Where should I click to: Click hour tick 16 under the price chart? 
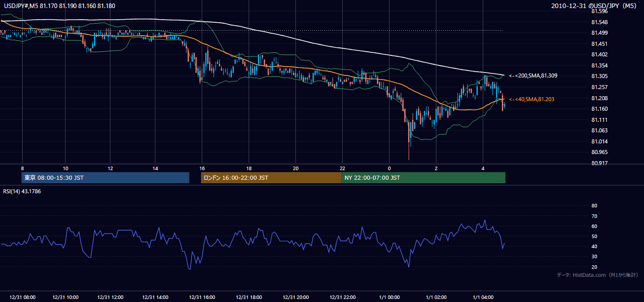[x=202, y=168]
